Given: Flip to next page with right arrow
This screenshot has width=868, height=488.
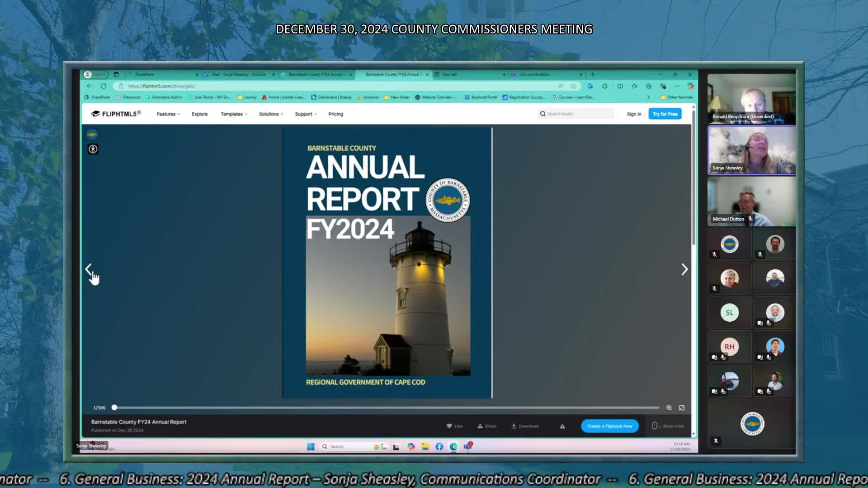Looking at the screenshot, I should point(684,269).
